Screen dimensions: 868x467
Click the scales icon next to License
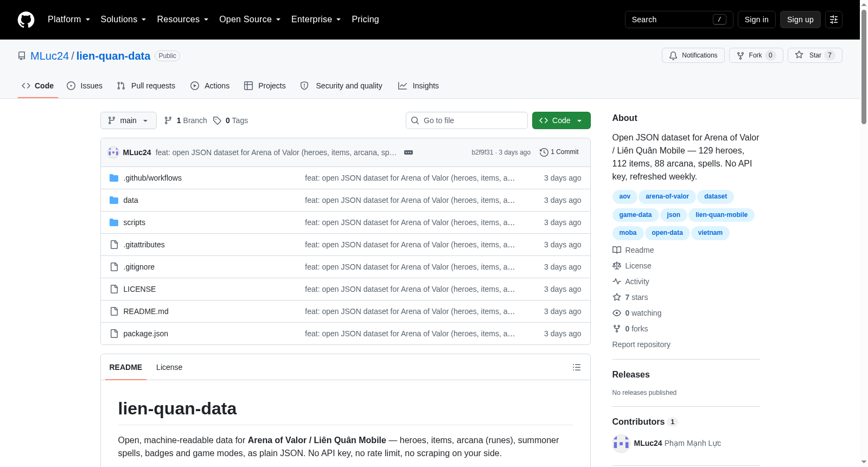coord(617,266)
